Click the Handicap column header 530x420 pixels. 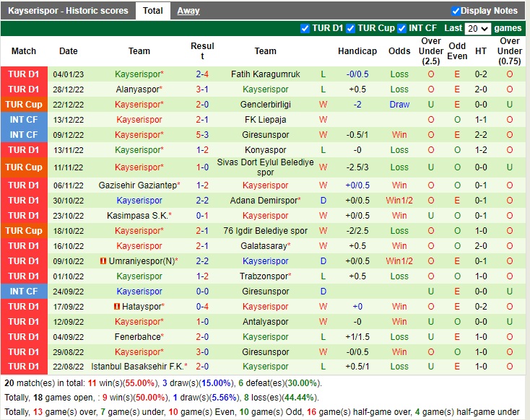[357, 51]
